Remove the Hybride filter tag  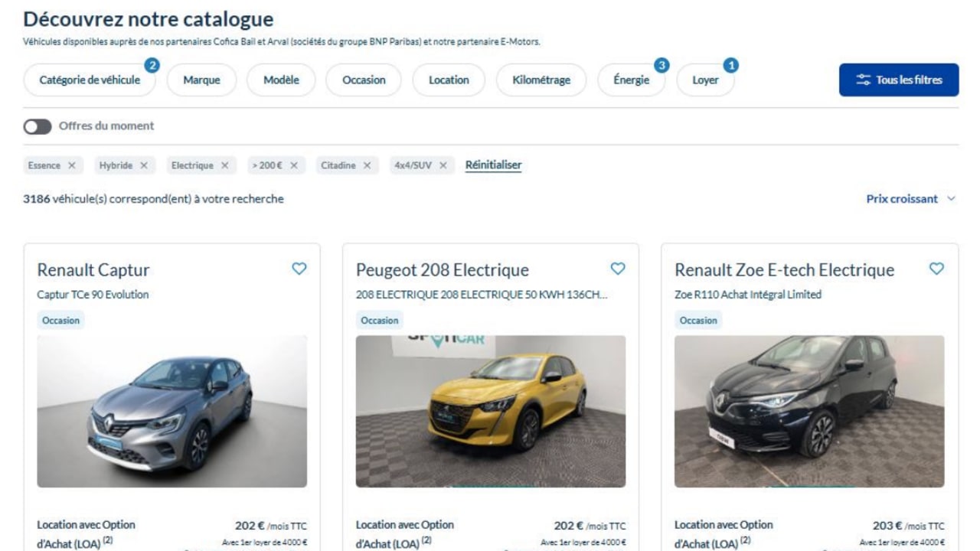coord(142,165)
